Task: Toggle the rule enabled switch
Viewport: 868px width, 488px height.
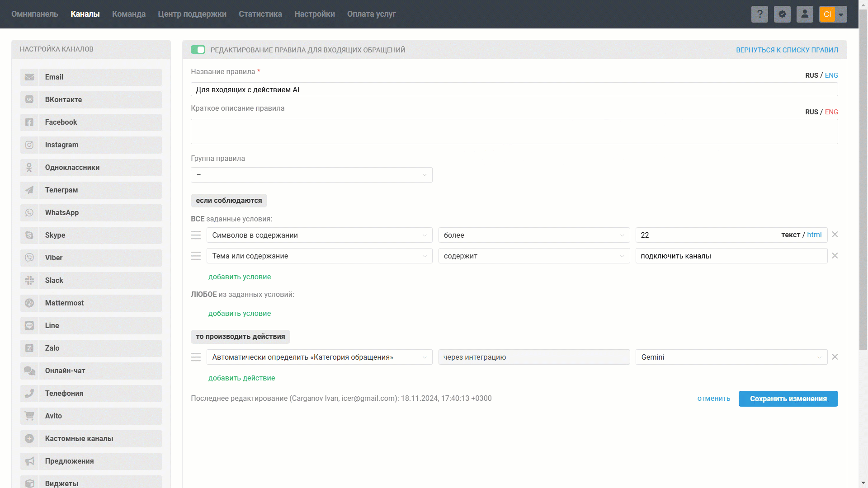Action: (x=198, y=50)
